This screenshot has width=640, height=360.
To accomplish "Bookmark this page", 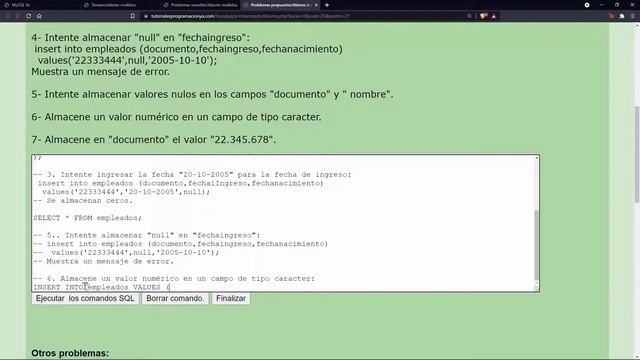I will click(133, 16).
